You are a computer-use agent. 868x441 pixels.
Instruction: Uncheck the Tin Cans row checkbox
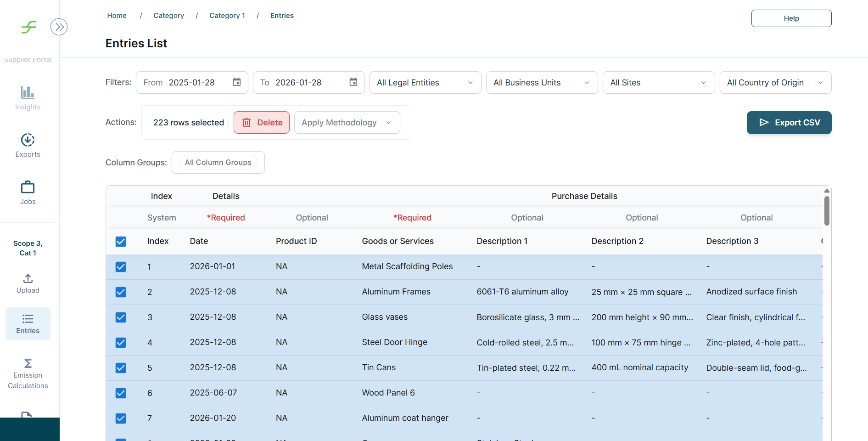[121, 368]
